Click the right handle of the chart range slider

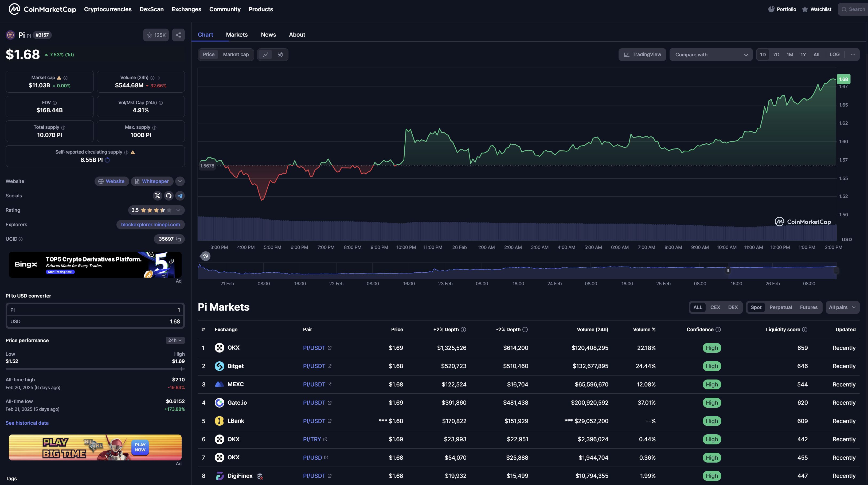pos(836,270)
